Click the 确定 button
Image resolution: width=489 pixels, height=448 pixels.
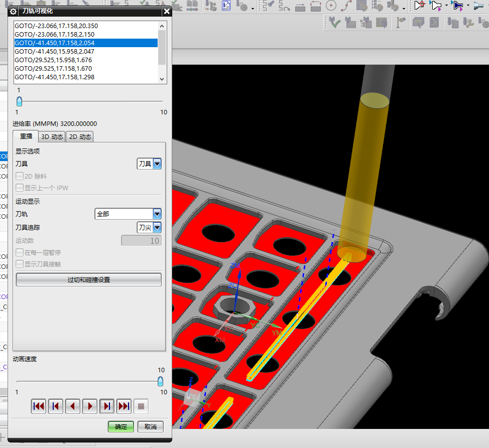[x=121, y=427]
